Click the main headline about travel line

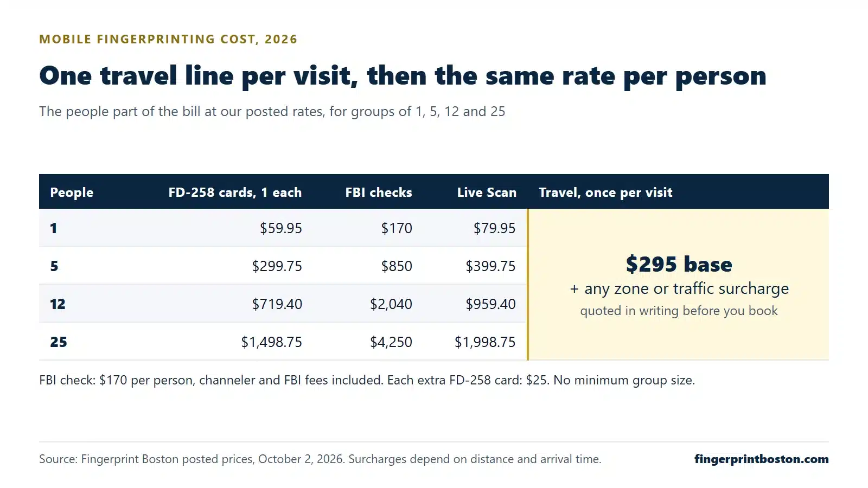(x=403, y=75)
